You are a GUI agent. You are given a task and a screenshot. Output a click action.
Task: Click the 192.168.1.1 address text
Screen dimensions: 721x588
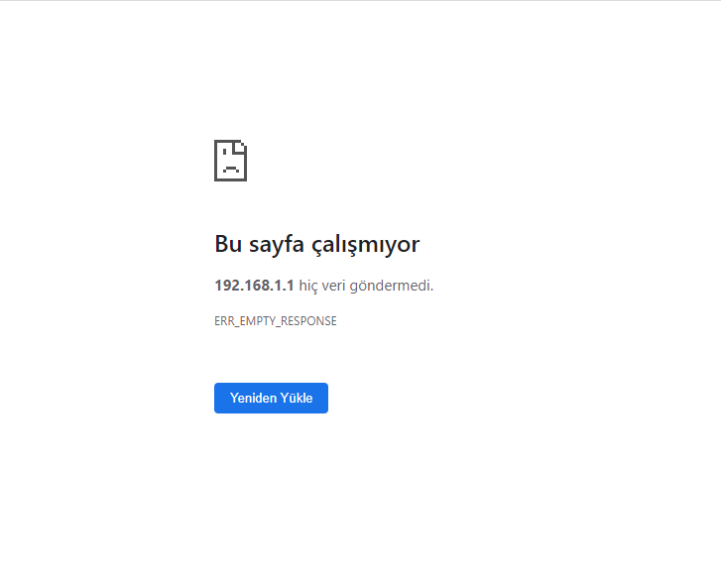click(254, 286)
